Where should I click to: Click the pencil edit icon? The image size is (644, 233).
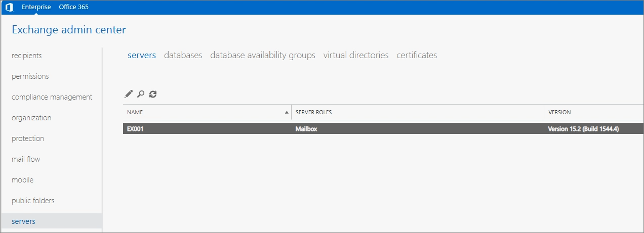[x=129, y=94]
